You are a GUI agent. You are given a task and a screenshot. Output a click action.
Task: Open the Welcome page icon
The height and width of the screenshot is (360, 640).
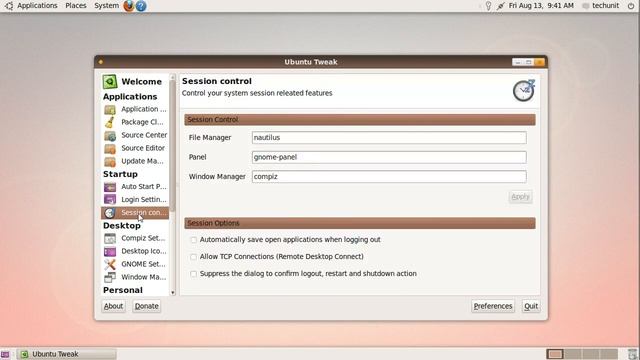[x=110, y=82]
